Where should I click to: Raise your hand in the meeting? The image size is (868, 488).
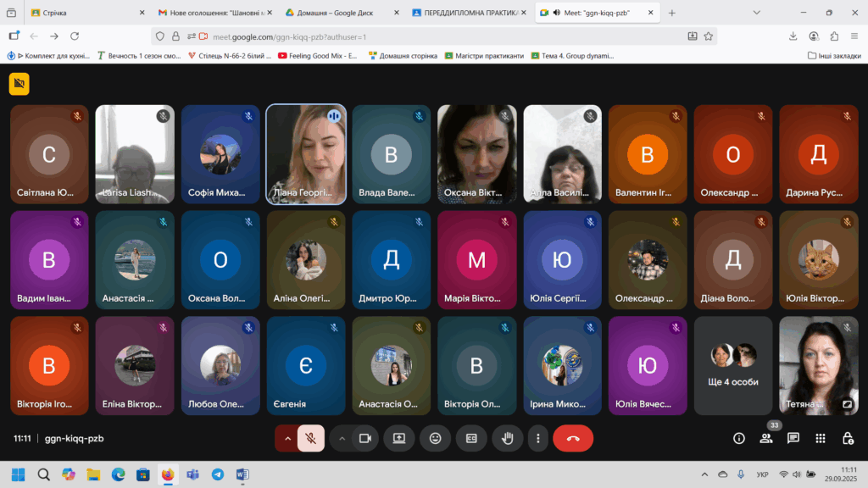[508, 438]
